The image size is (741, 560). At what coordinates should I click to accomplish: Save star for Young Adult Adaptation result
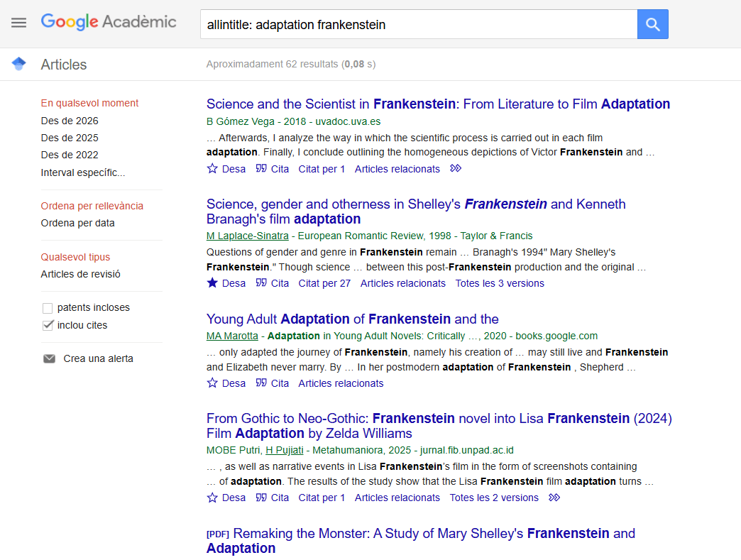[212, 383]
